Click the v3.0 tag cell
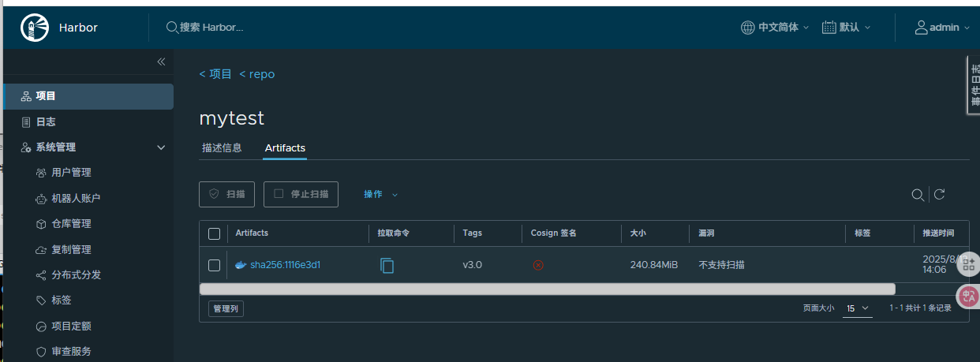980x362 pixels. (x=473, y=265)
